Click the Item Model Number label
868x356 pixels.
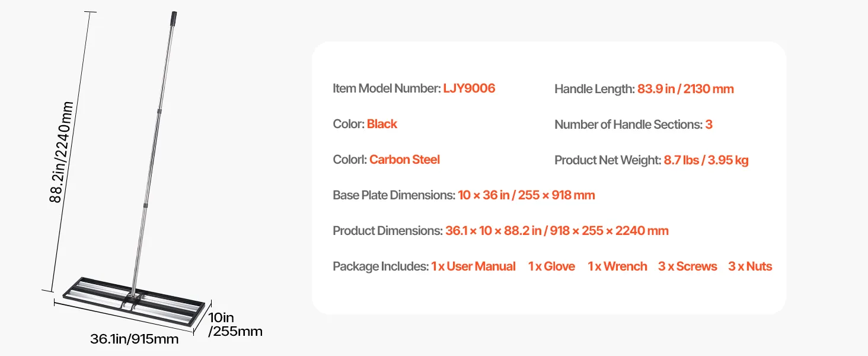[x=387, y=89]
